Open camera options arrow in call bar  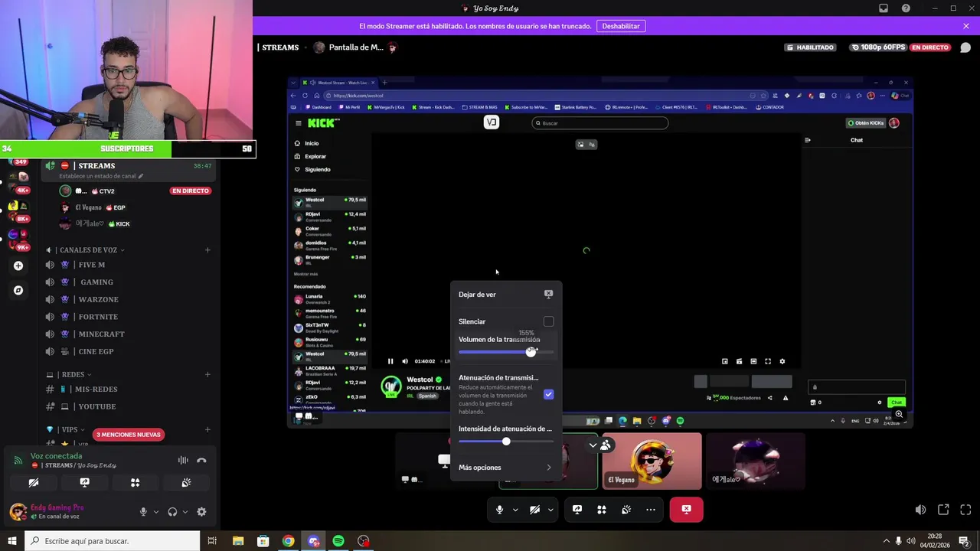(x=550, y=510)
